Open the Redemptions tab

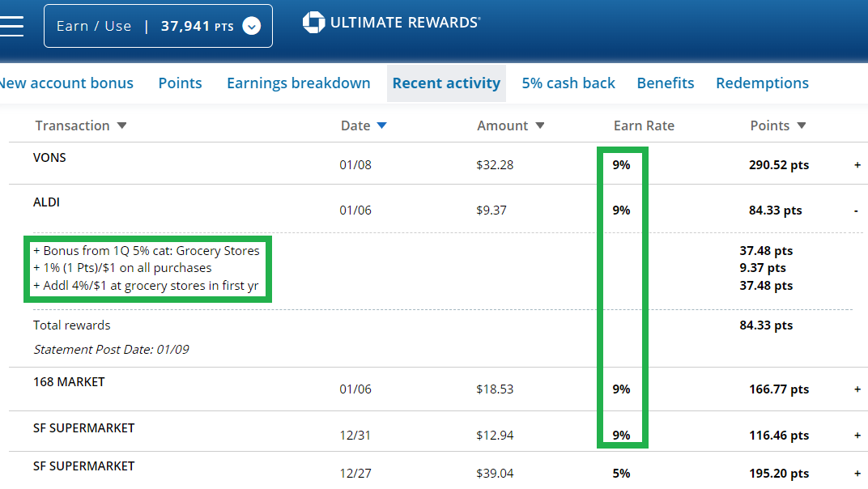(x=762, y=83)
